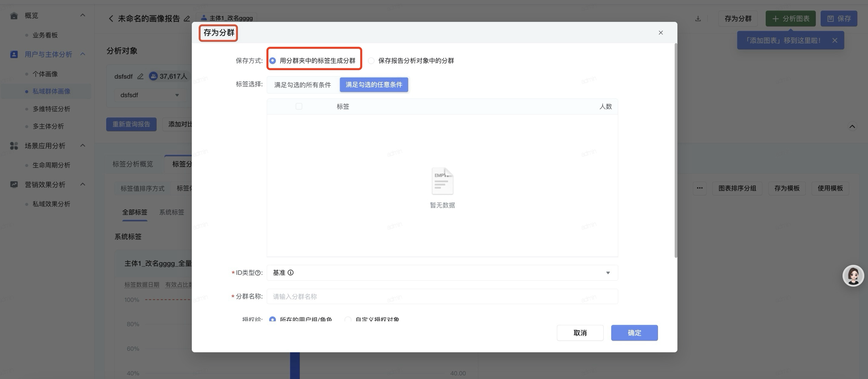The height and width of the screenshot is (379, 868).
Task: Click the 37,617人 people count icon
Action: [x=153, y=76]
